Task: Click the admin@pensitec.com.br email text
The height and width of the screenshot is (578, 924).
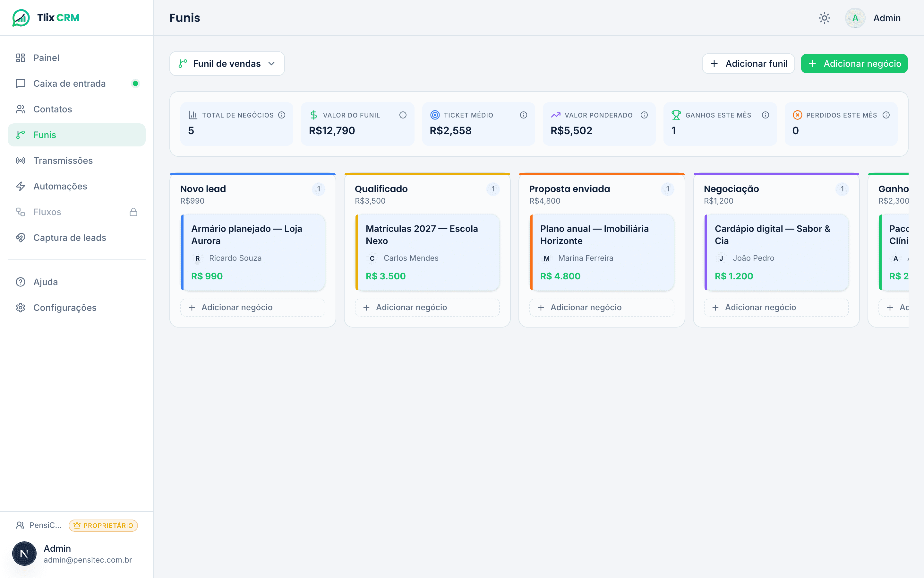Action: [x=88, y=560]
